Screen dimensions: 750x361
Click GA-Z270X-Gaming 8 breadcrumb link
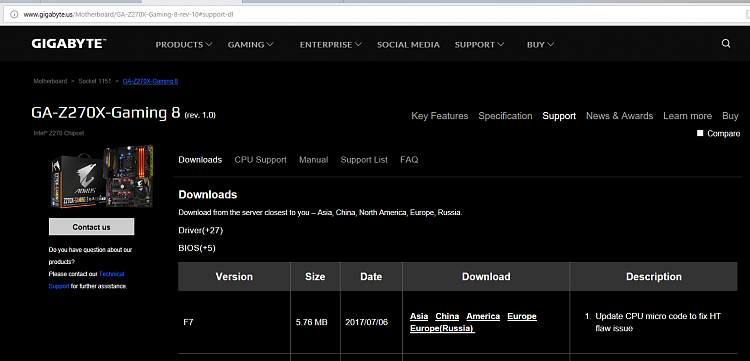point(150,81)
